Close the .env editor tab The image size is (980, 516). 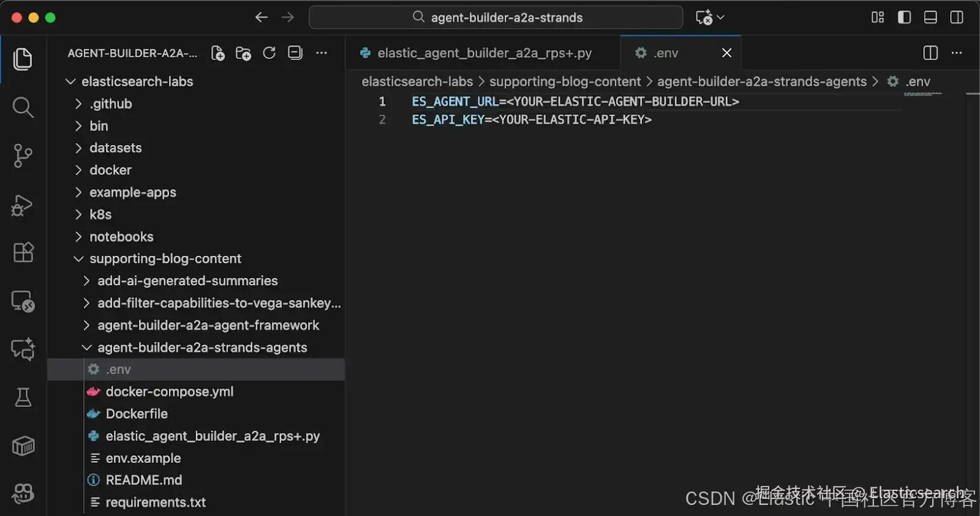click(x=726, y=53)
